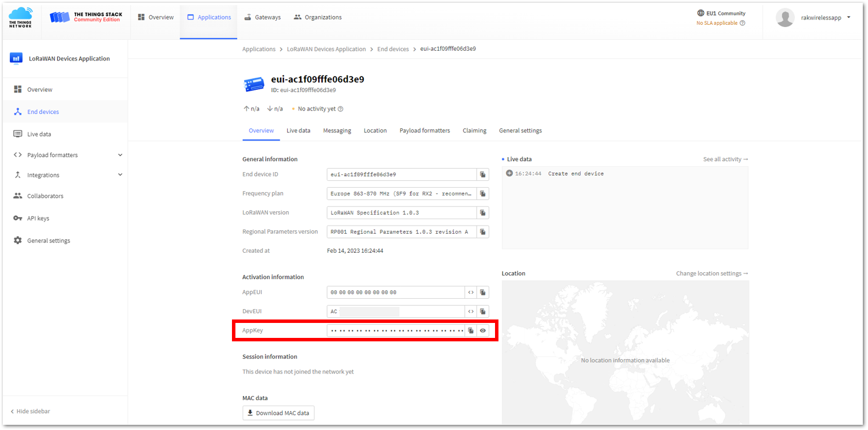This screenshot has width=868, height=430.
Task: Copy the Frequency plan value
Action: [x=483, y=193]
